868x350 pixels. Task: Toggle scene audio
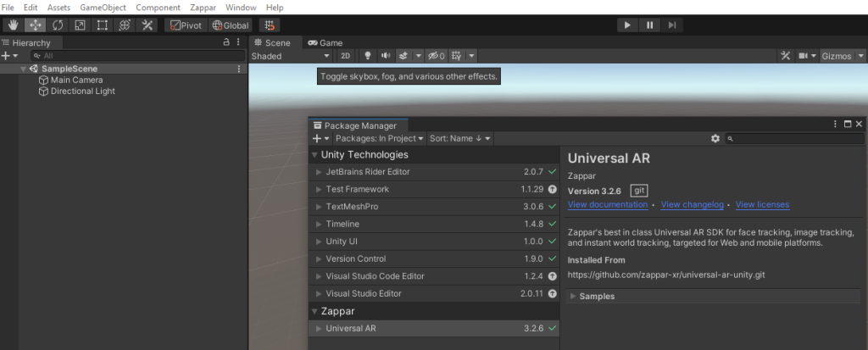point(386,56)
